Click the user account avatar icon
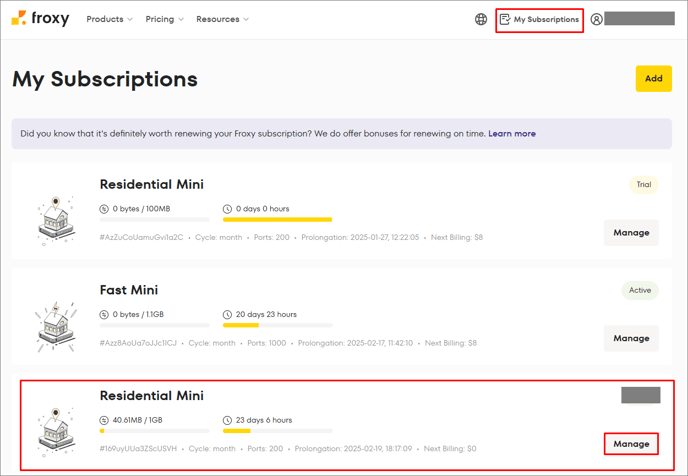This screenshot has width=688, height=476. coord(596,19)
